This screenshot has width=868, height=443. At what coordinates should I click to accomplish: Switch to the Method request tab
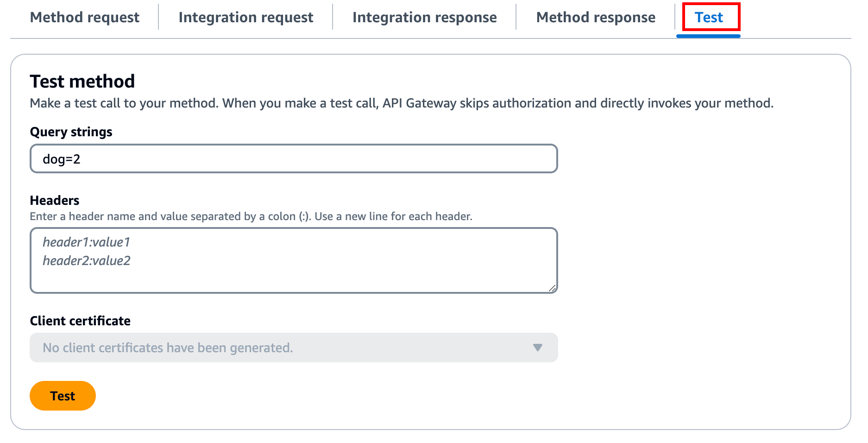coord(85,17)
